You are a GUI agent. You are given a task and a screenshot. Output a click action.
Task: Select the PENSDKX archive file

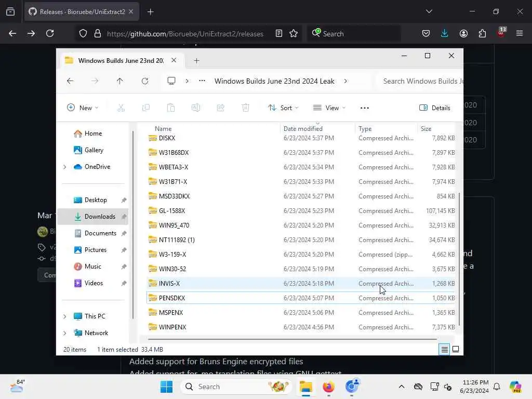tap(301, 298)
